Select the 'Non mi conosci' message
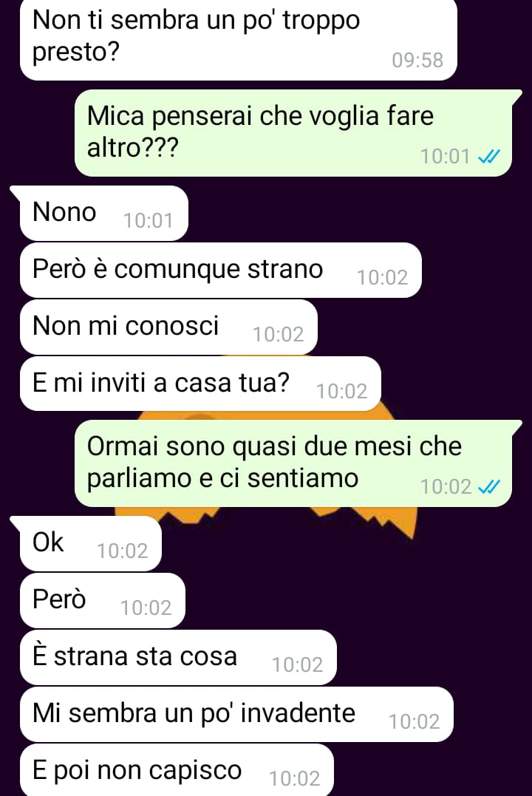The height and width of the screenshot is (796, 532). [x=168, y=327]
